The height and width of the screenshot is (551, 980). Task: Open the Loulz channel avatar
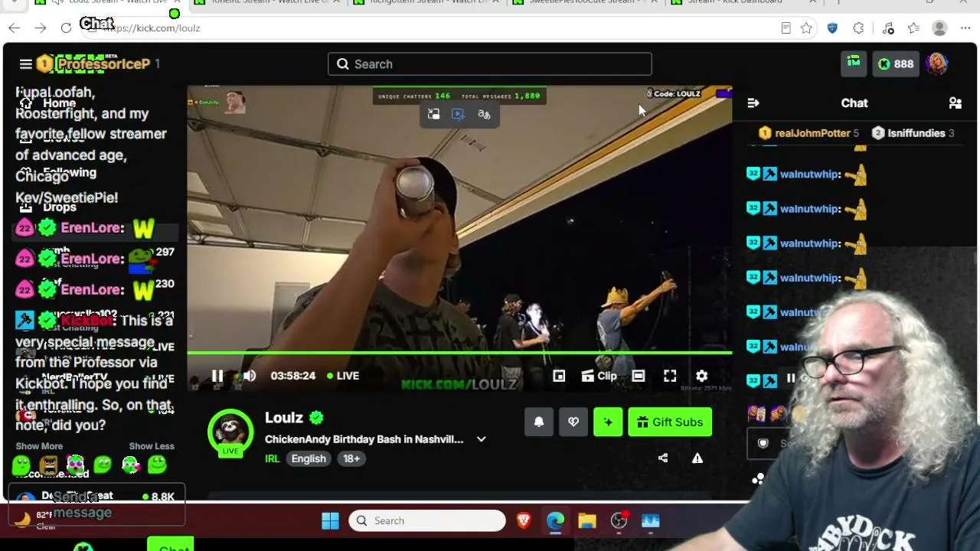pyautogui.click(x=230, y=432)
